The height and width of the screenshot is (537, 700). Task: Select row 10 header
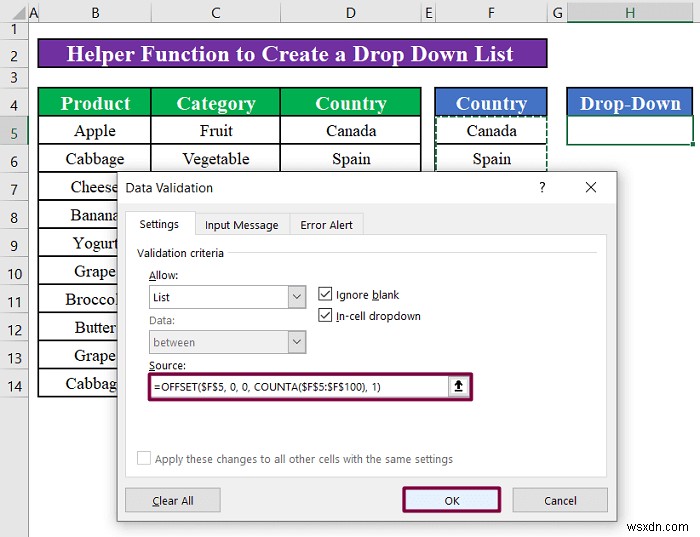coord(14,273)
